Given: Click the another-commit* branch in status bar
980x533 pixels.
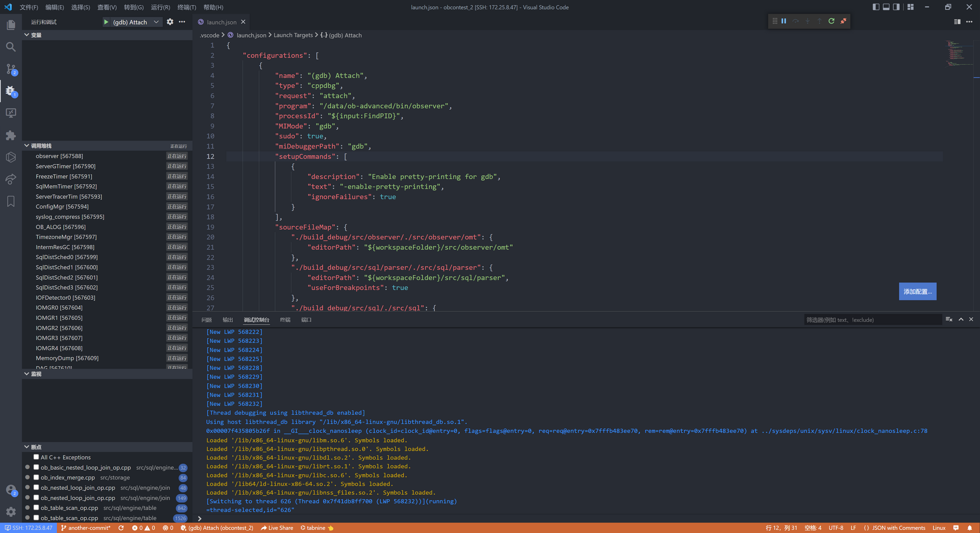Looking at the screenshot, I should pos(86,528).
